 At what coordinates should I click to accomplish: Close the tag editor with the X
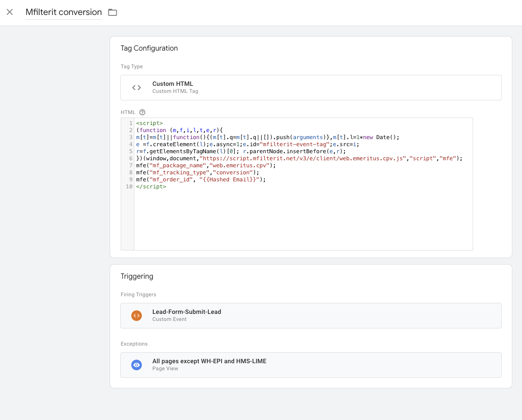(x=10, y=12)
